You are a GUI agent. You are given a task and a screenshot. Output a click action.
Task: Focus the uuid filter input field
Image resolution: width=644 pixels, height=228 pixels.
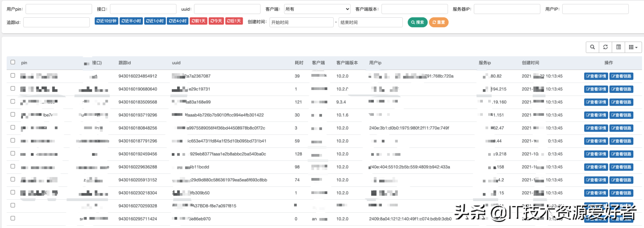227,9
